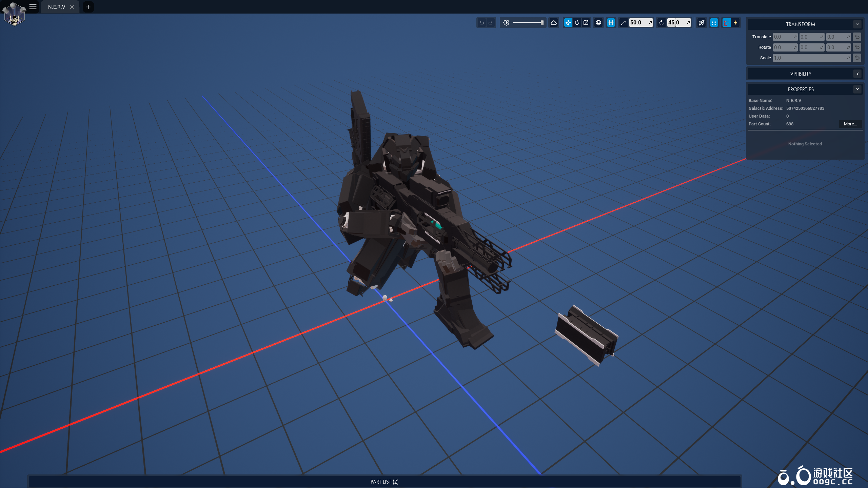Select the scale gizmo tool
The width and height of the screenshot is (868, 488).
pyautogui.click(x=586, y=23)
